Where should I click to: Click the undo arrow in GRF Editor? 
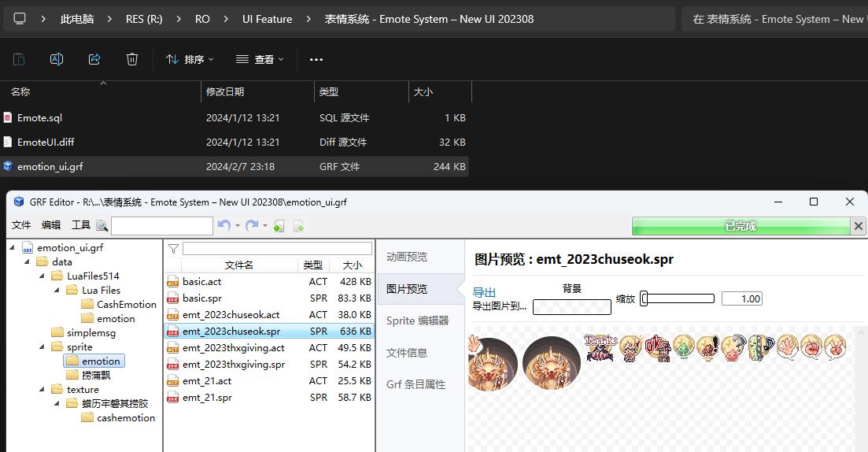point(223,226)
